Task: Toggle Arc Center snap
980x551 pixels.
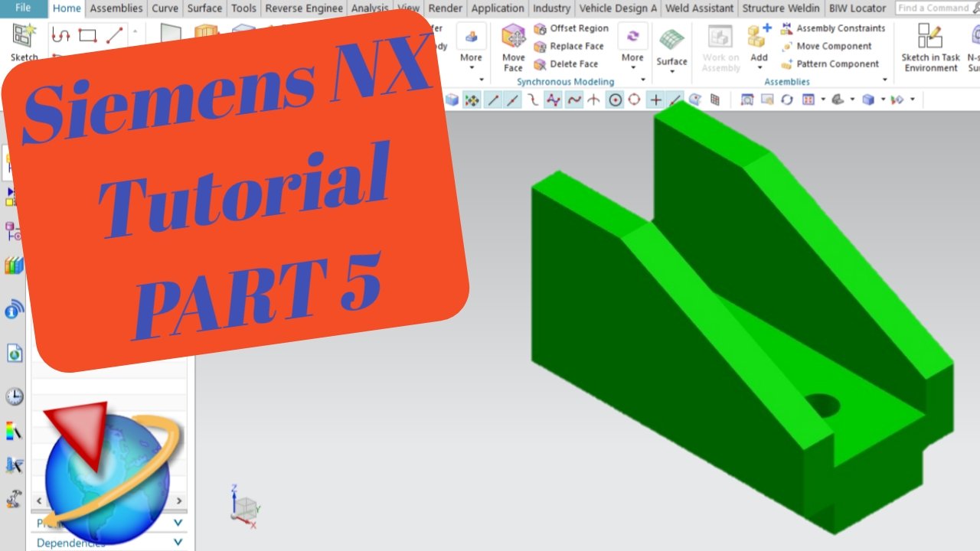Action: click(615, 99)
